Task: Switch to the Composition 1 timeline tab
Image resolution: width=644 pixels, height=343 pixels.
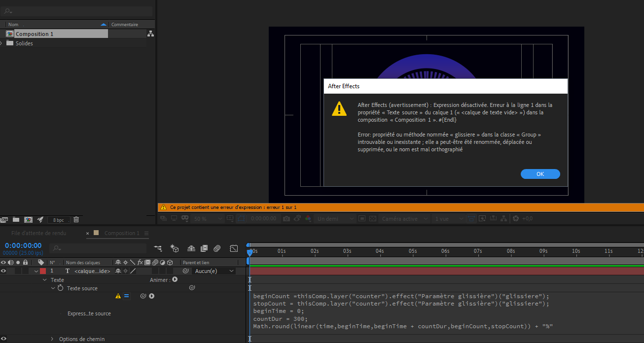Action: pyautogui.click(x=122, y=233)
